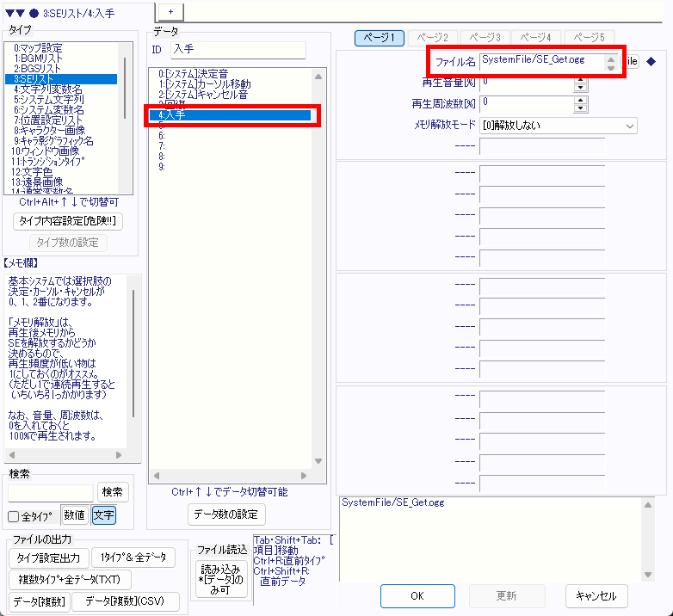Toggle the 数値 search mode button

[x=75, y=515]
